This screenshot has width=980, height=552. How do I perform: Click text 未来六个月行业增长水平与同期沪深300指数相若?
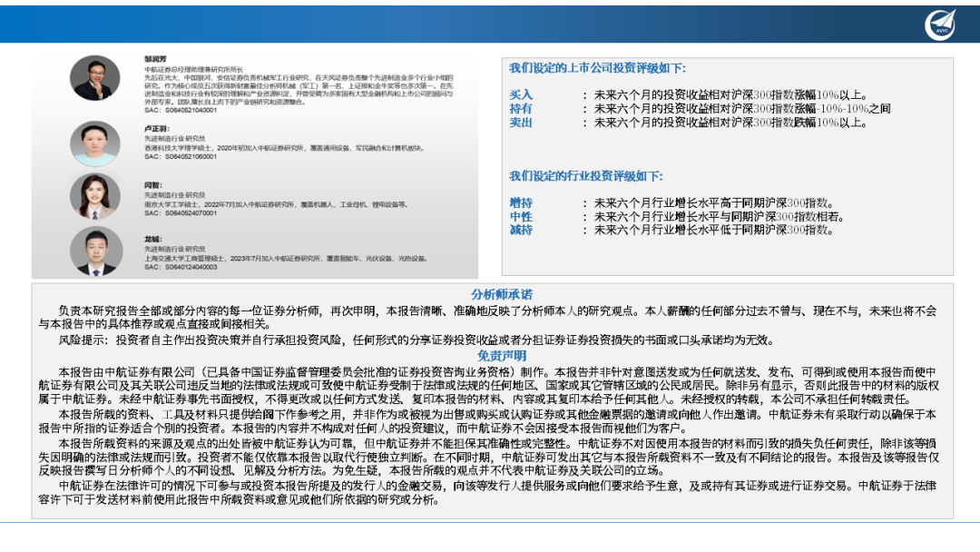(x=720, y=217)
